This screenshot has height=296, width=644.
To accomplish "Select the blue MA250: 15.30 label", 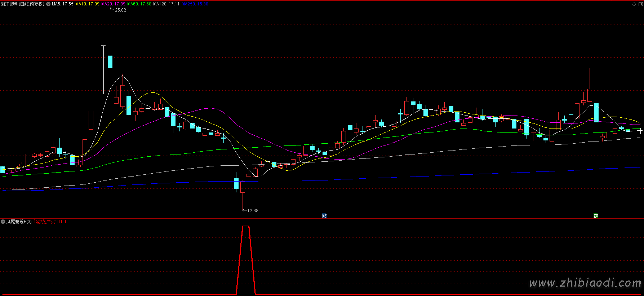I will pyautogui.click(x=195, y=4).
